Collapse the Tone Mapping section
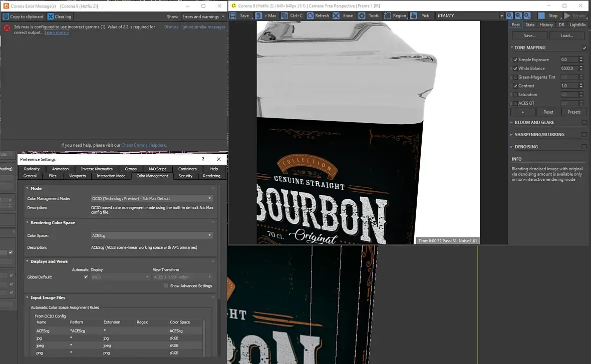The width and height of the screenshot is (591, 364). point(512,48)
